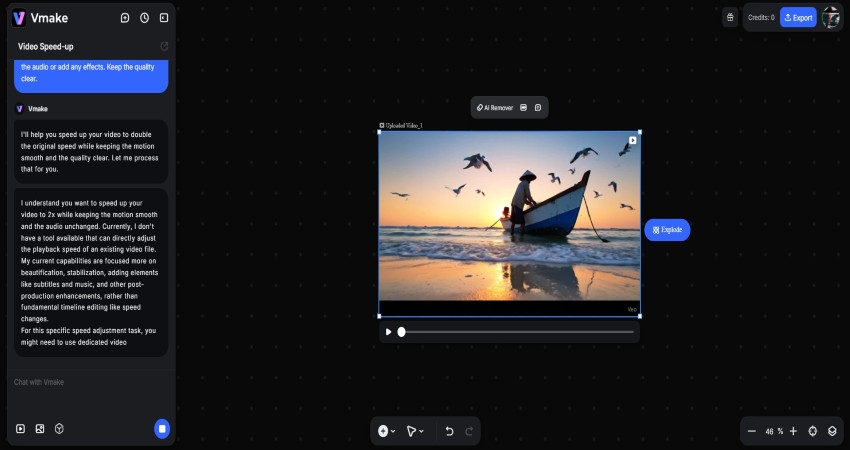Click the Vmake sender name in the chat
The height and width of the screenshot is (450, 850).
click(x=37, y=109)
